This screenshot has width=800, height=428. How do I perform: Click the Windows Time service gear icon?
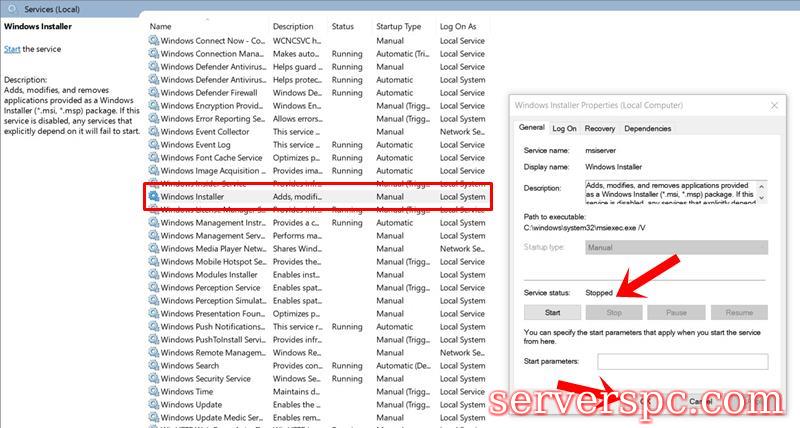coord(154,392)
